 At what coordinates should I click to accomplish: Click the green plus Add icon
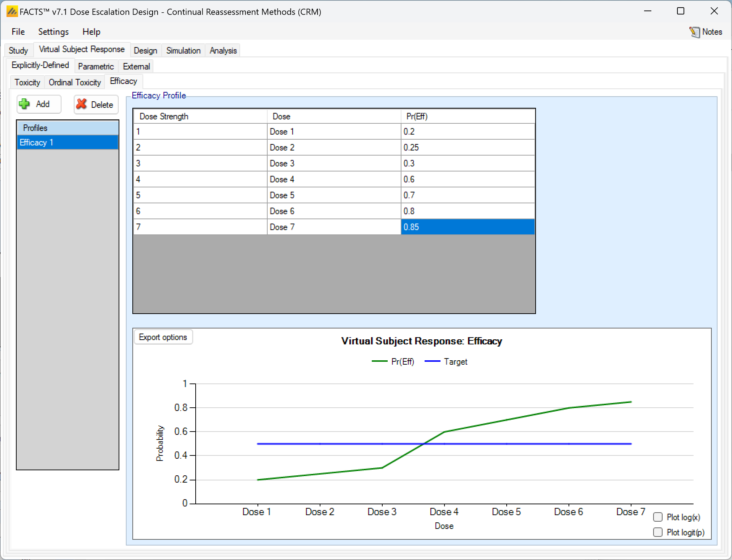(x=25, y=104)
